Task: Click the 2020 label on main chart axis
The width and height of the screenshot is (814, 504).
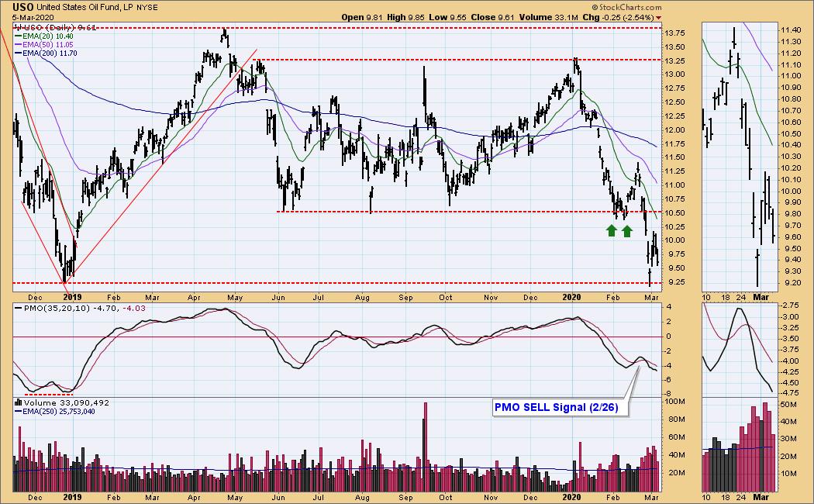Action: tap(572, 298)
